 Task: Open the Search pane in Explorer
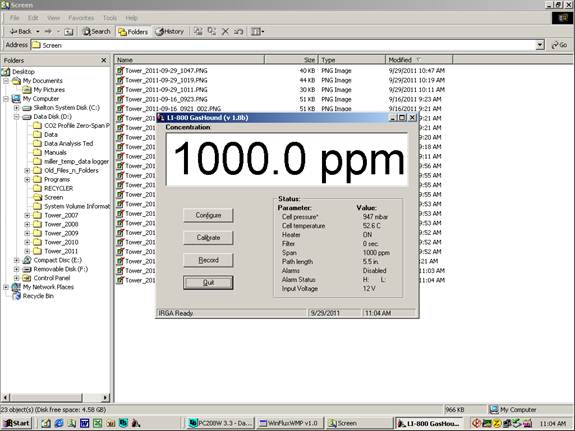(x=96, y=32)
